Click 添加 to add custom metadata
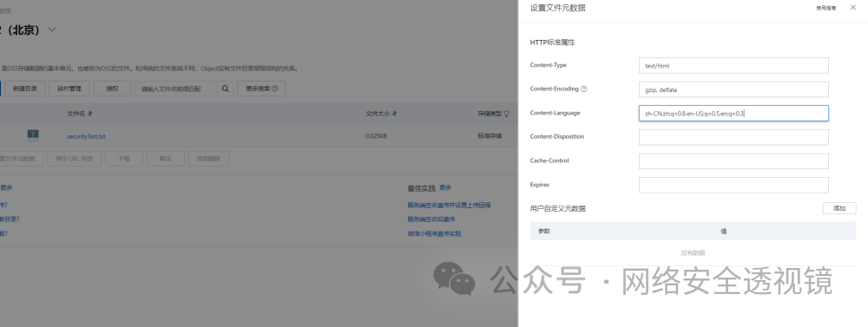The image size is (868, 327). point(839,208)
